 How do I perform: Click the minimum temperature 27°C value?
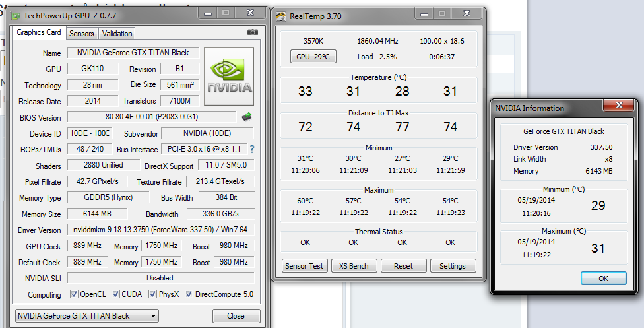pyautogui.click(x=402, y=158)
